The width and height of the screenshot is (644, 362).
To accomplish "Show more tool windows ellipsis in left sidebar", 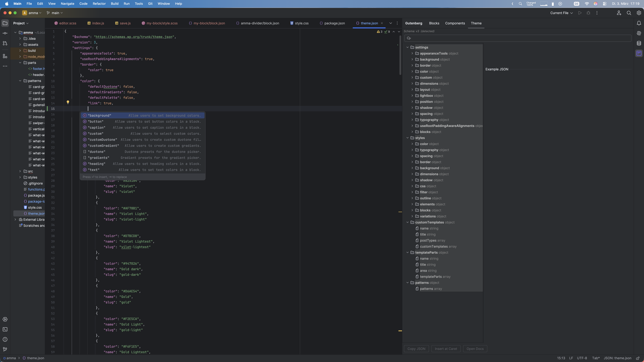I will [5, 66].
